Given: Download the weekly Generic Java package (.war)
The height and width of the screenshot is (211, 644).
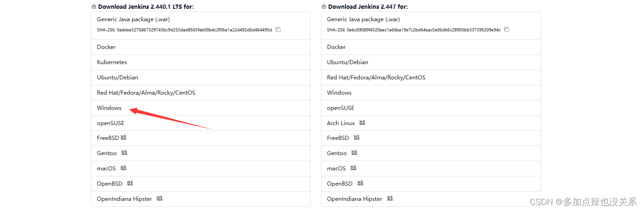Looking at the screenshot, I should pyautogui.click(x=363, y=19).
